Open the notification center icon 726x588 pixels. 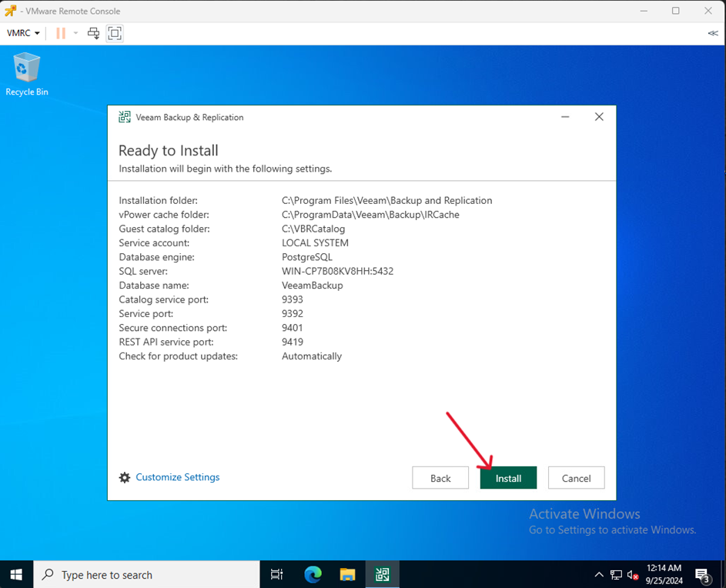click(x=702, y=574)
